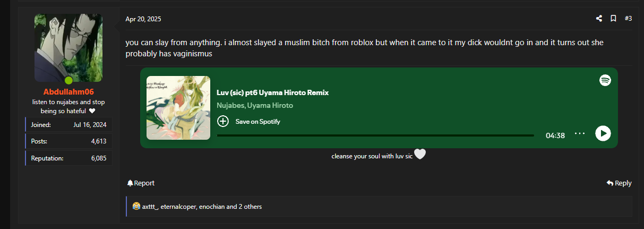Open the three-dot menu in Spotify embed
Viewport: 644px width, 229px height.
click(x=580, y=133)
